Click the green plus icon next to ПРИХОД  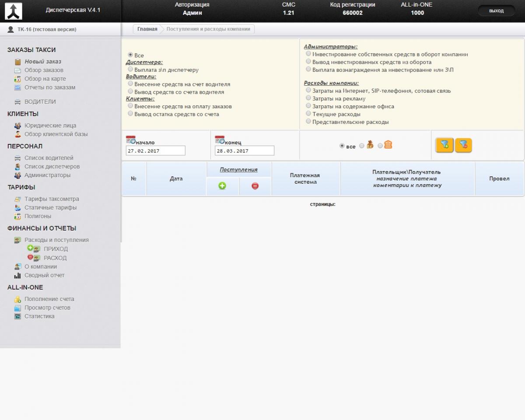(30, 248)
